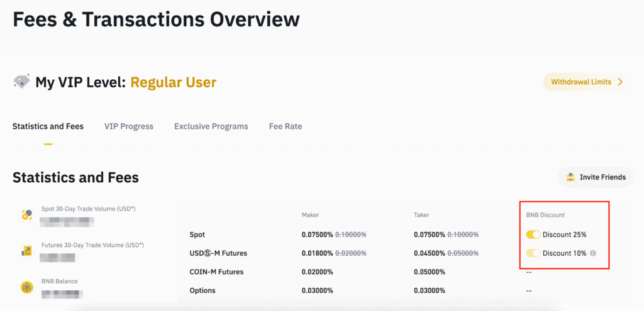Click the USDⓈ-M Futures maker fee 0.01800%
Viewport: 644px width, 311px height.
coord(318,253)
